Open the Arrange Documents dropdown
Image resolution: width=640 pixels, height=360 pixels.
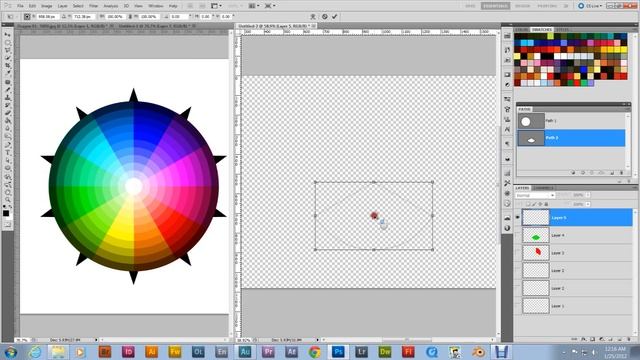[254, 6]
